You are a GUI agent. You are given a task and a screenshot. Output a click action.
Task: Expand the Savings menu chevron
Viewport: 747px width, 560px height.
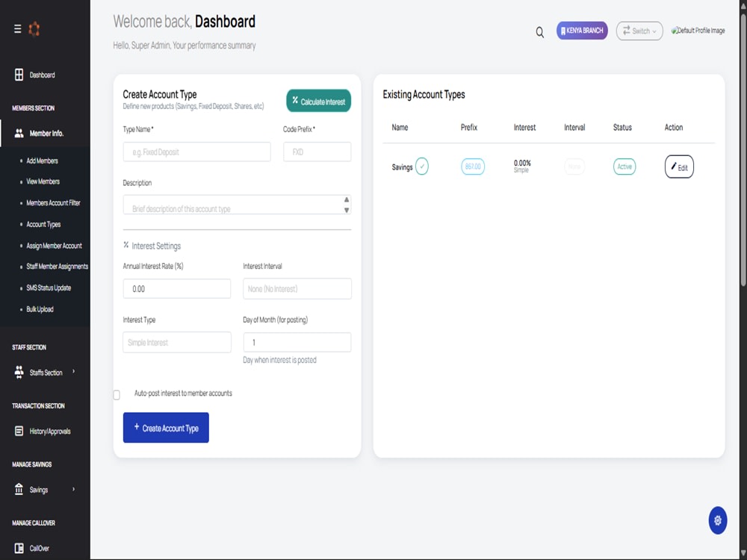pyautogui.click(x=73, y=489)
